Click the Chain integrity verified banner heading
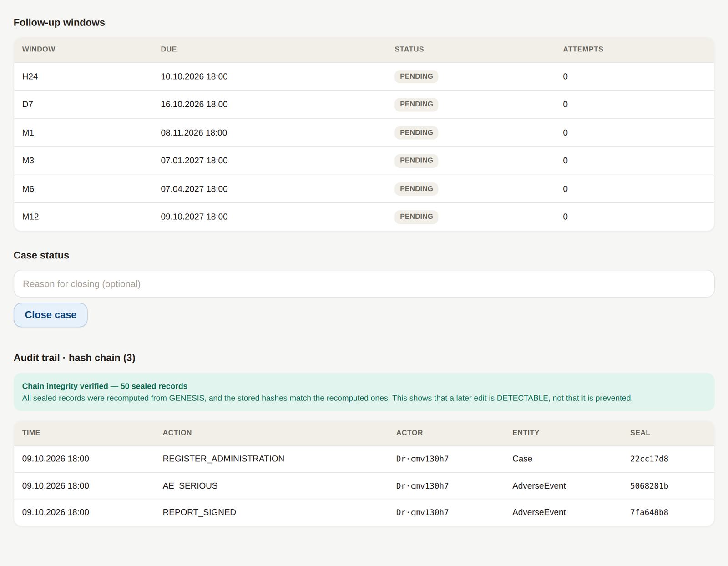 point(105,386)
